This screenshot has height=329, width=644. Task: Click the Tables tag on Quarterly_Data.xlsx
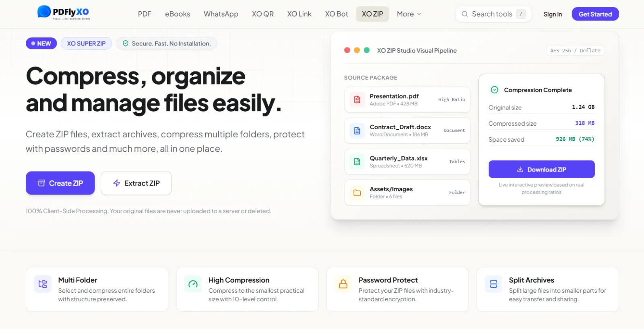click(457, 161)
